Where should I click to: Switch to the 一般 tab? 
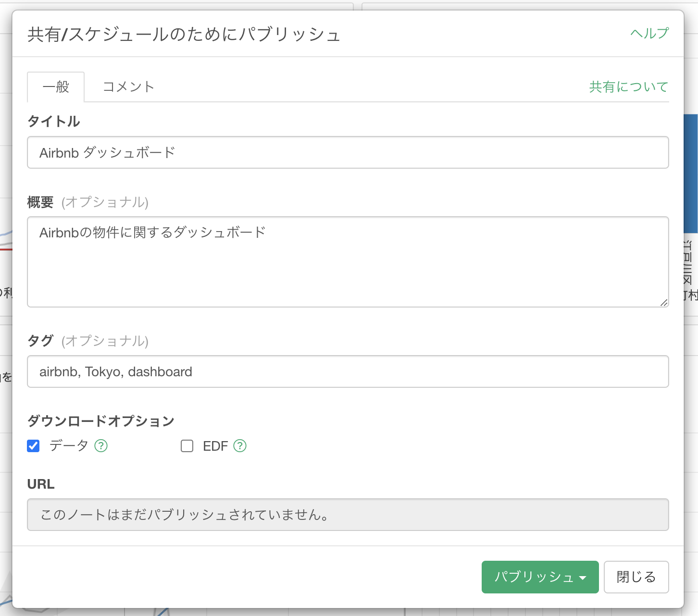coord(56,87)
